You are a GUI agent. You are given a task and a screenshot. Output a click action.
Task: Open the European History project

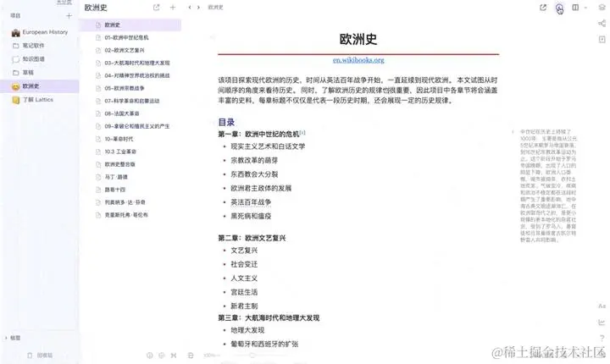(40, 32)
